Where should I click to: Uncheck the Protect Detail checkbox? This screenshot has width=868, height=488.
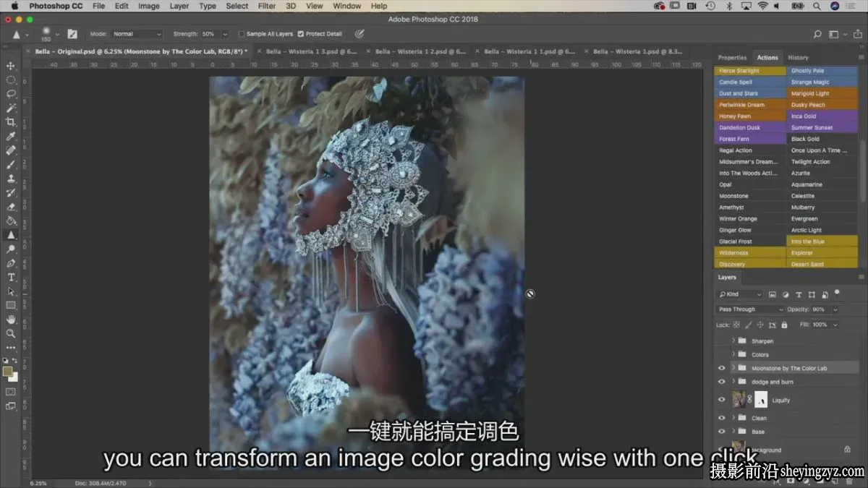(x=301, y=34)
